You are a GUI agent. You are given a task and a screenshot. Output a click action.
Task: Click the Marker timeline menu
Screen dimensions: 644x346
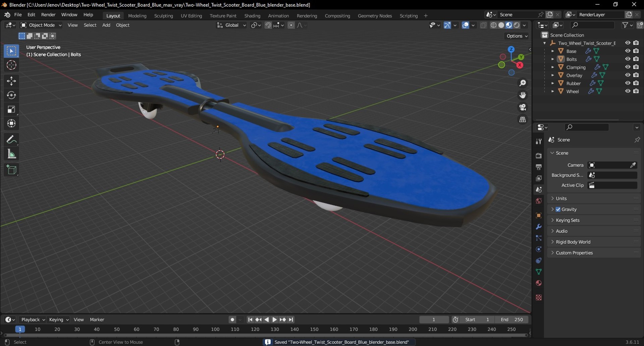tap(97, 320)
